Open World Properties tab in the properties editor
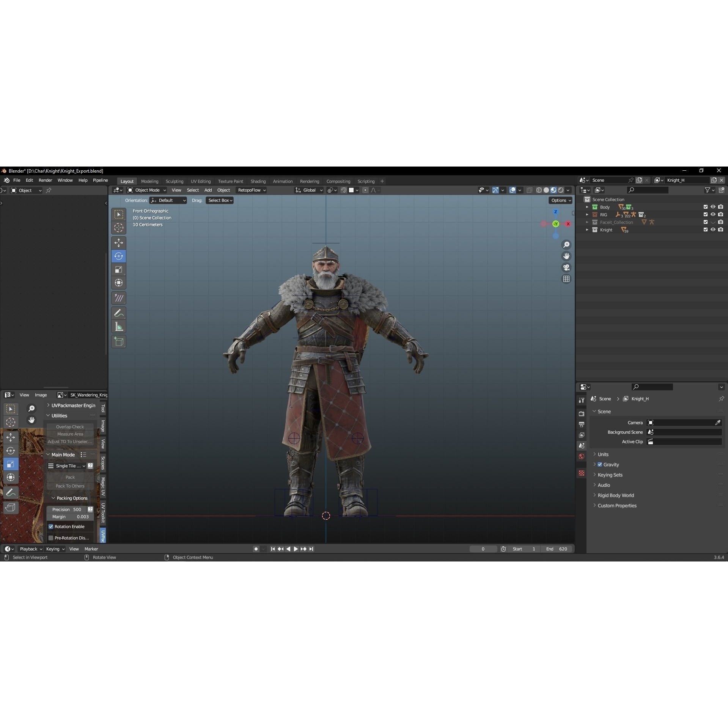This screenshot has height=728, width=728. [x=581, y=456]
